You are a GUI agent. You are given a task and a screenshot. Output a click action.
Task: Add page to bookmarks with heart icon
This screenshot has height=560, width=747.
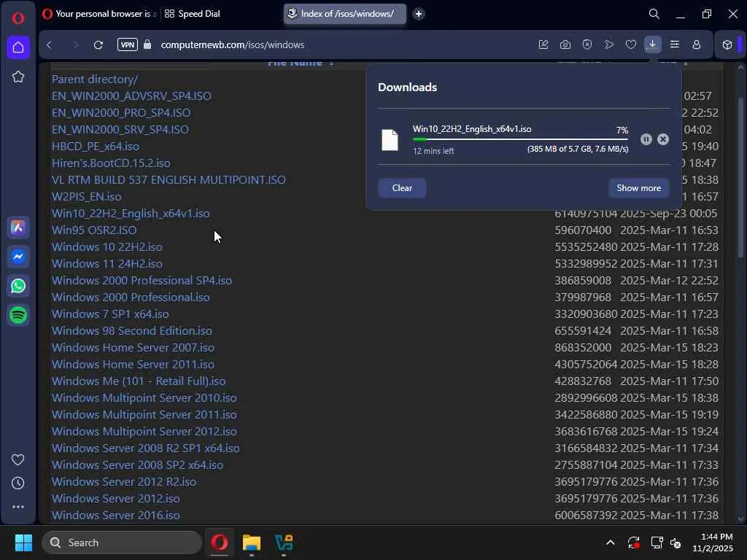click(x=631, y=44)
